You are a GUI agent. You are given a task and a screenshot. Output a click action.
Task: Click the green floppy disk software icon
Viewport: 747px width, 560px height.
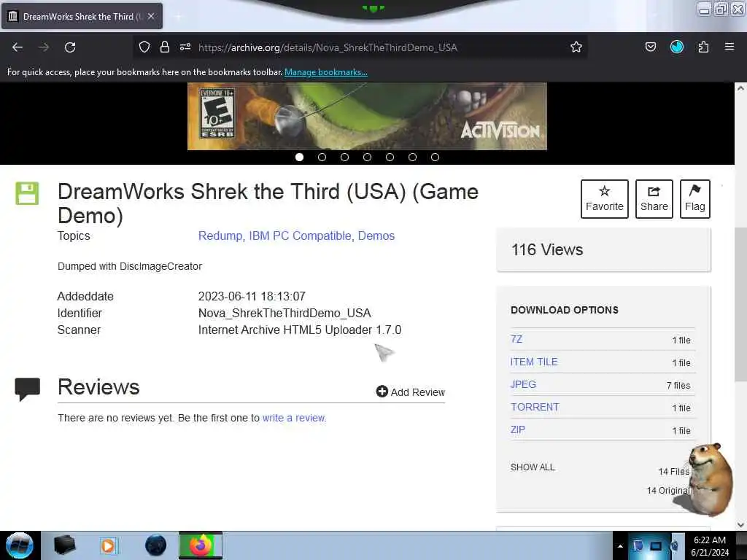click(27, 193)
